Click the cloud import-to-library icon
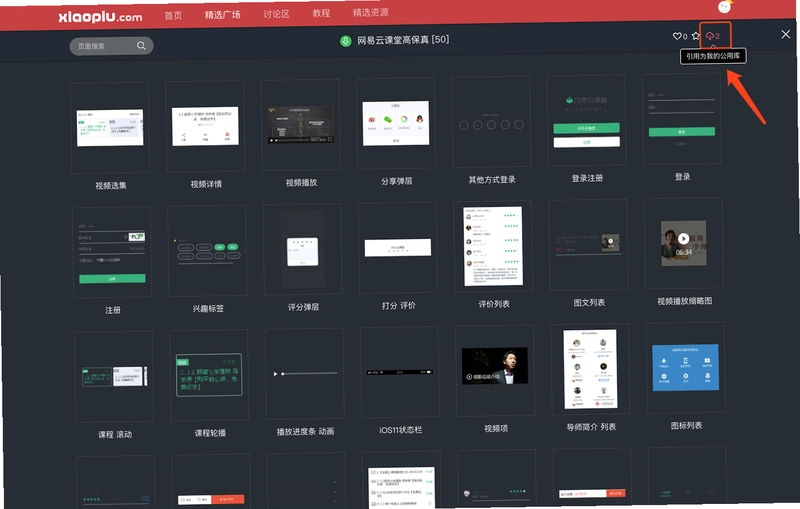The image size is (800, 509). [x=710, y=36]
